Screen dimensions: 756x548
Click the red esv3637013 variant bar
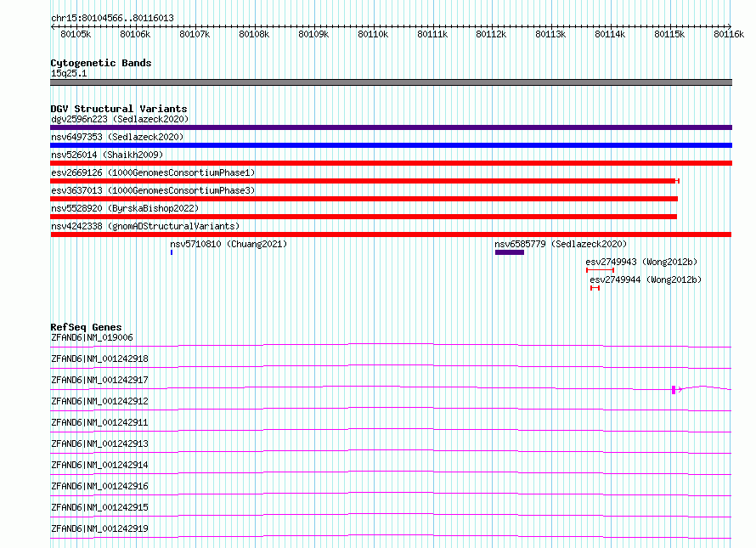coord(364,199)
